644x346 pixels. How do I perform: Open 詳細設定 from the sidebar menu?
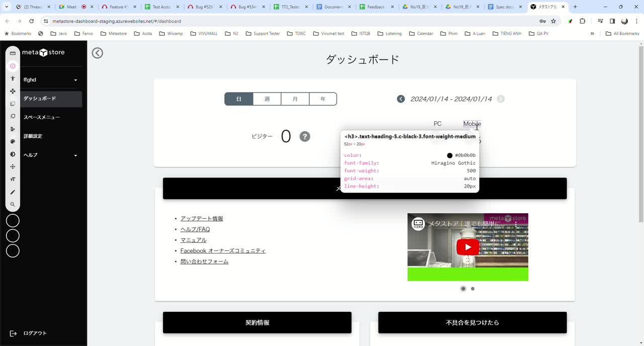[37, 136]
